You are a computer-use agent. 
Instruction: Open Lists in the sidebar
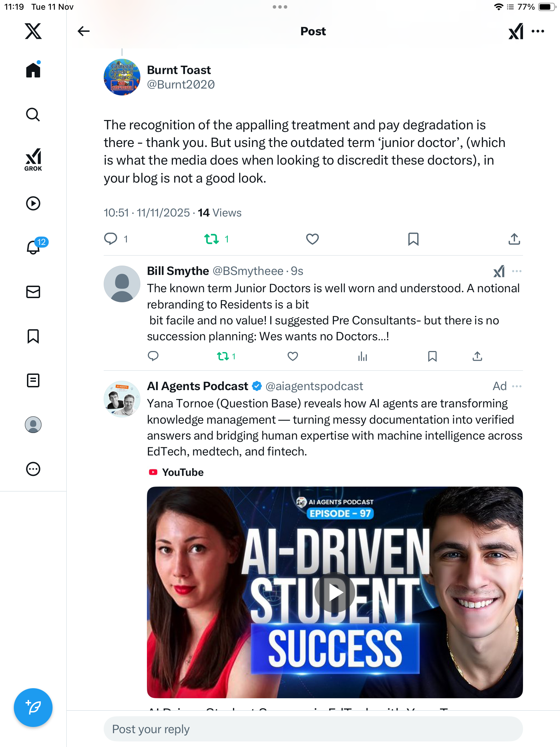click(33, 380)
